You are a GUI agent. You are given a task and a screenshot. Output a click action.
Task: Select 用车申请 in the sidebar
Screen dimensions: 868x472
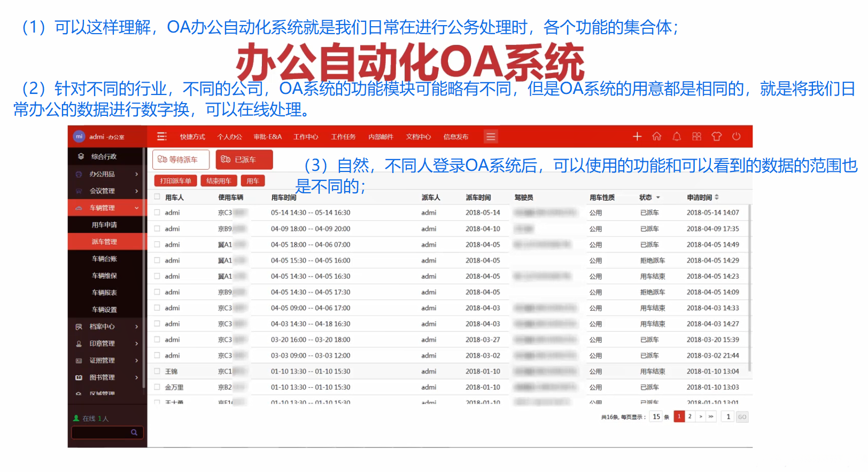[105, 225]
